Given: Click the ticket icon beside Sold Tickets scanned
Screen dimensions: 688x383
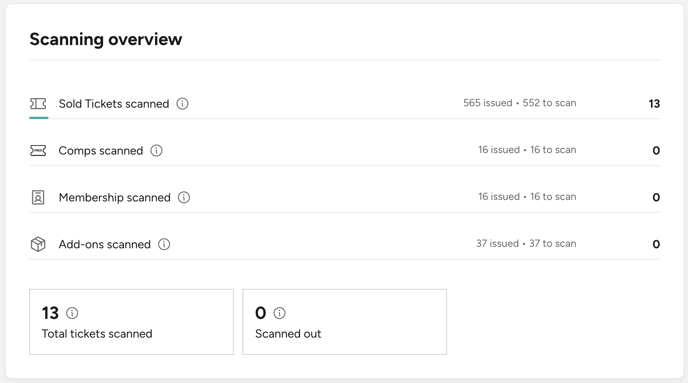Looking at the screenshot, I should pos(38,104).
